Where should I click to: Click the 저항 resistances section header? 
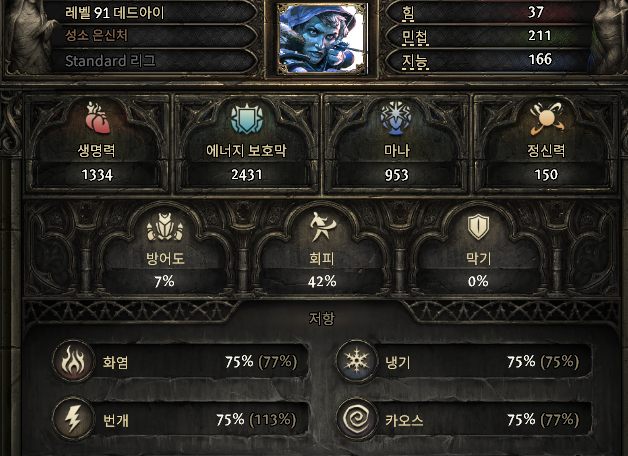322,318
